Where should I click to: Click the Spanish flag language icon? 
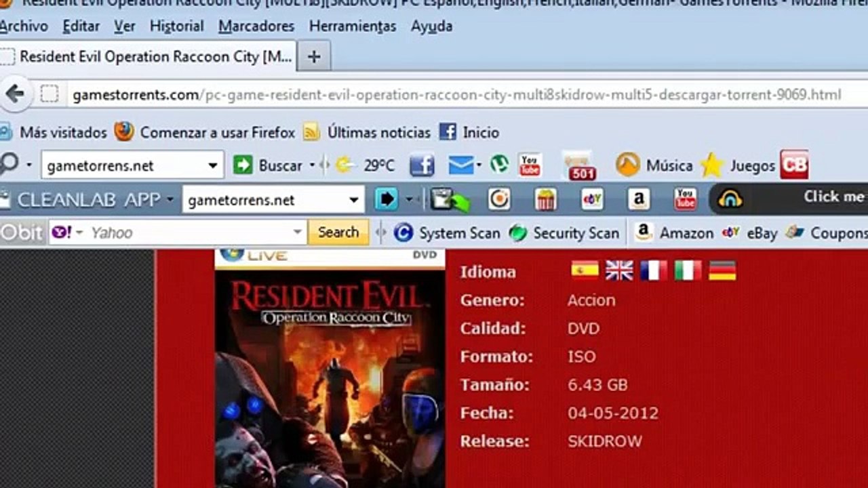[585, 270]
